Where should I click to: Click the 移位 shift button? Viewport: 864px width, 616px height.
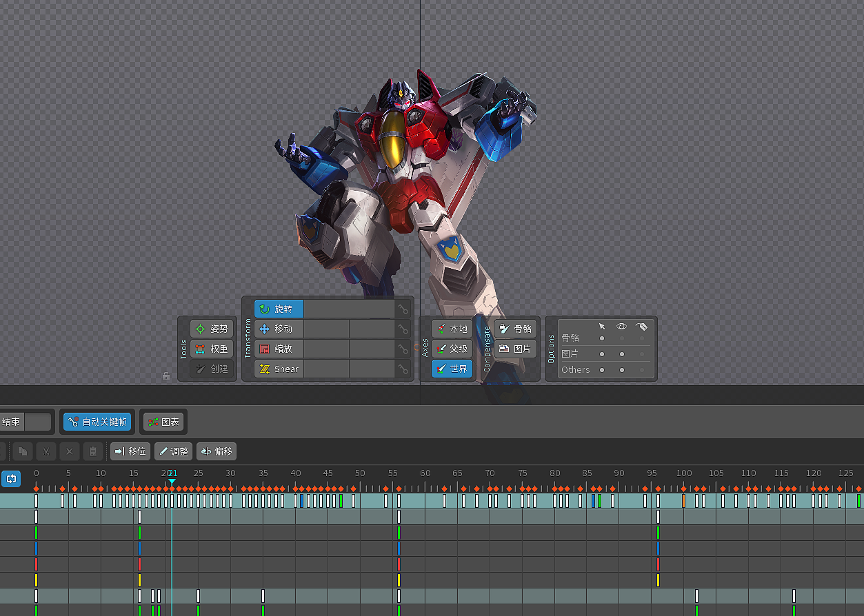[130, 451]
